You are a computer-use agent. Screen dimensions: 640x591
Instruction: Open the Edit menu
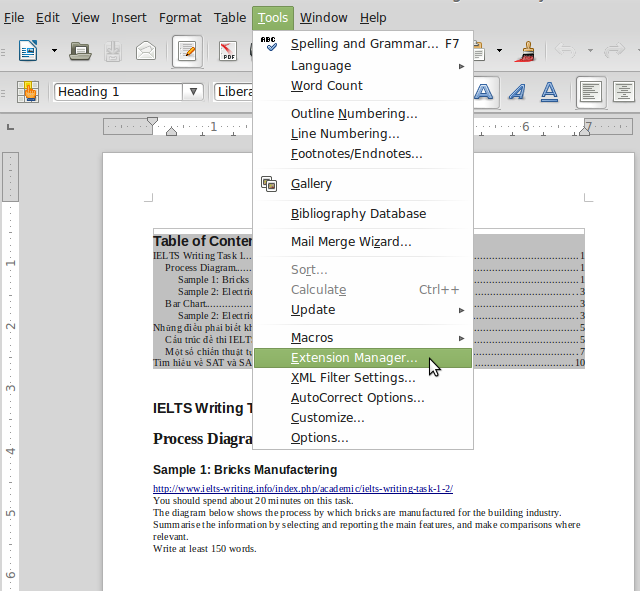click(x=48, y=18)
